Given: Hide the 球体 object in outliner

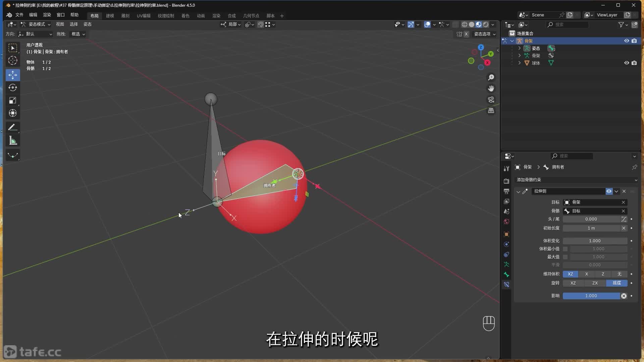Looking at the screenshot, I should 627,63.
